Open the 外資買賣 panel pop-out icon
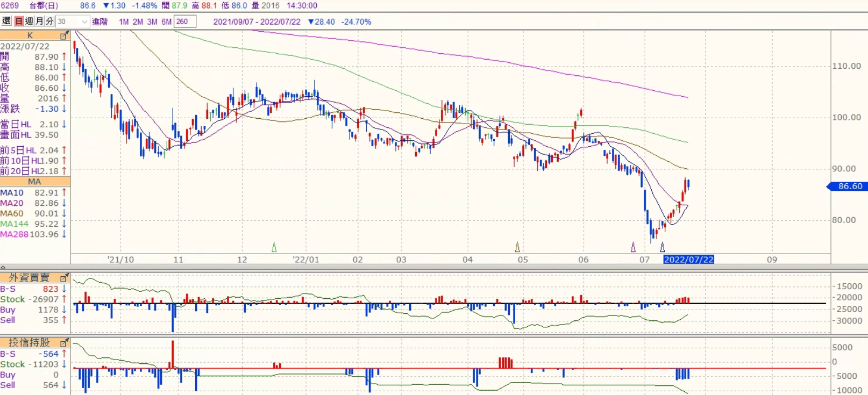The height and width of the screenshot is (395, 868). coord(64,278)
